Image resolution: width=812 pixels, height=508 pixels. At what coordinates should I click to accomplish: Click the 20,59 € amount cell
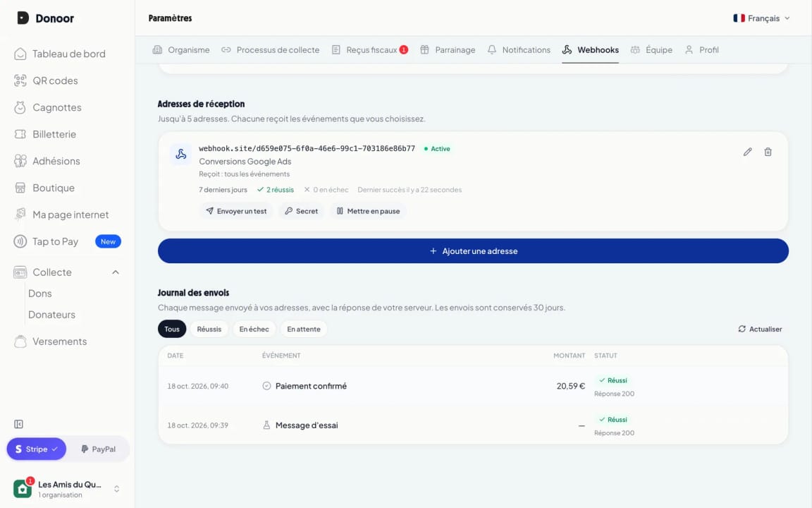pos(571,386)
